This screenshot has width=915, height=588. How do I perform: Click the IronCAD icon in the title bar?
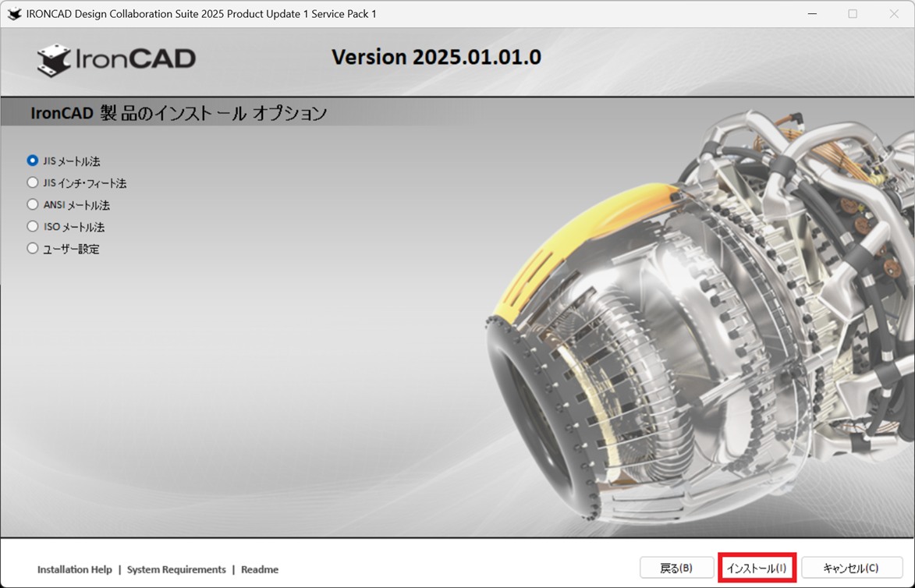(12, 13)
